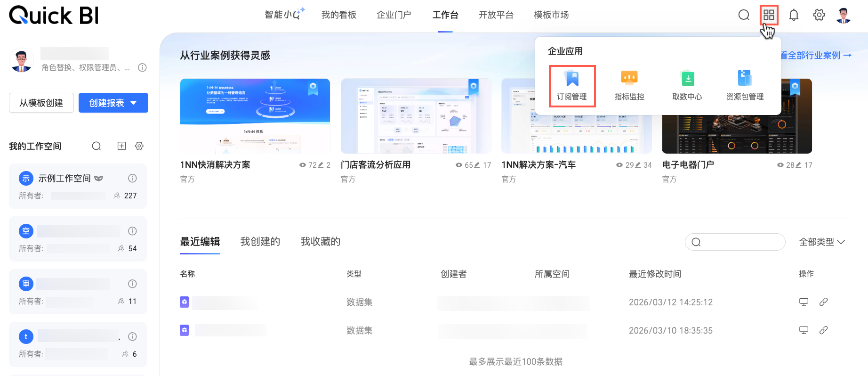The image size is (868, 376).
Task: Click info icon next to role description
Action: click(x=142, y=67)
